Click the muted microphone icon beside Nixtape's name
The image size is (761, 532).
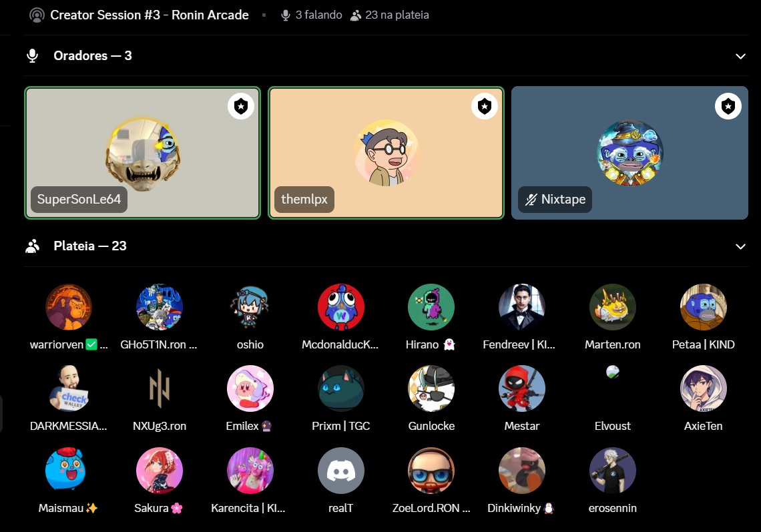click(531, 199)
